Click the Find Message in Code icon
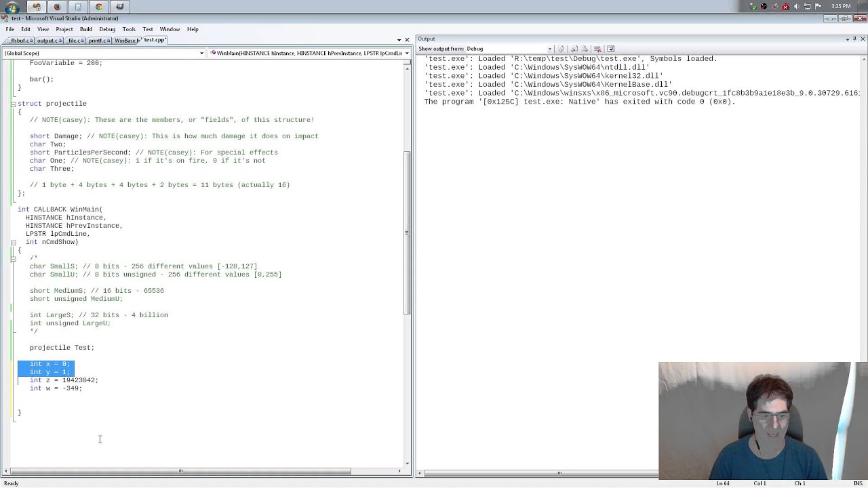Viewport: 868px width, 488px height. [x=561, y=49]
